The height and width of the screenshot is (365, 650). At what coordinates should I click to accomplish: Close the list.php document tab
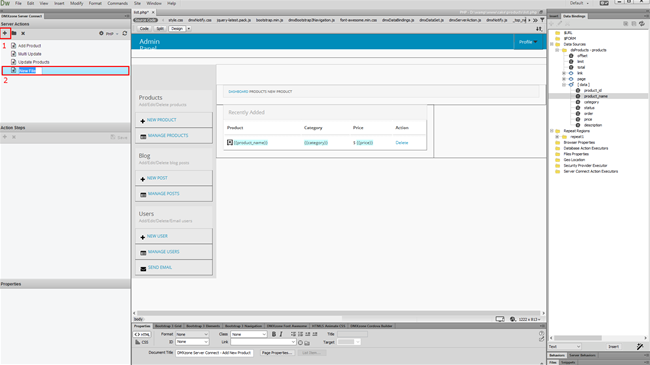point(153,12)
